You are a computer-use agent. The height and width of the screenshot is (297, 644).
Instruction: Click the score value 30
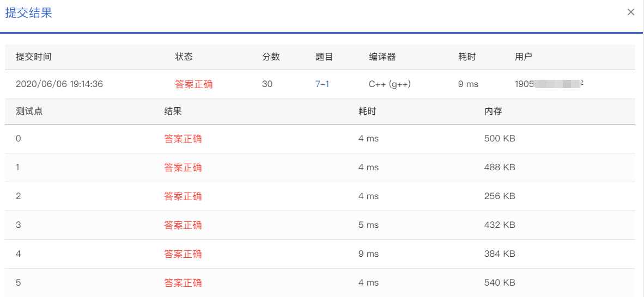pyautogui.click(x=267, y=84)
